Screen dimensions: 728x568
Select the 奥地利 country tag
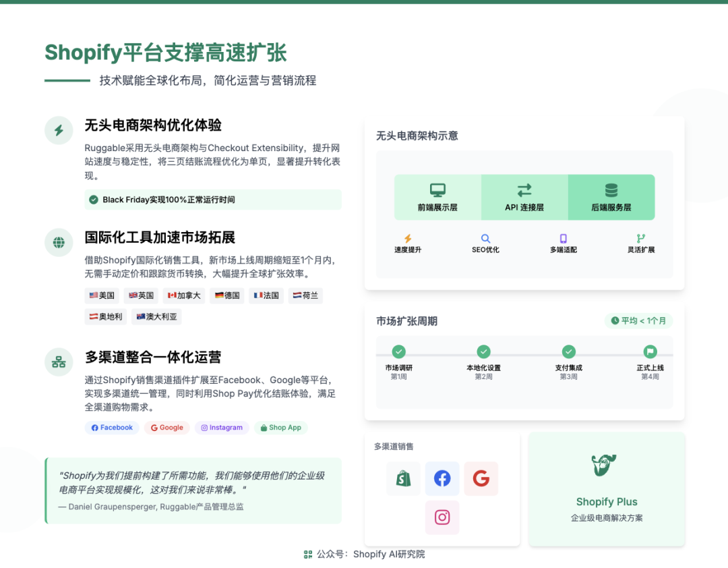[x=105, y=317]
